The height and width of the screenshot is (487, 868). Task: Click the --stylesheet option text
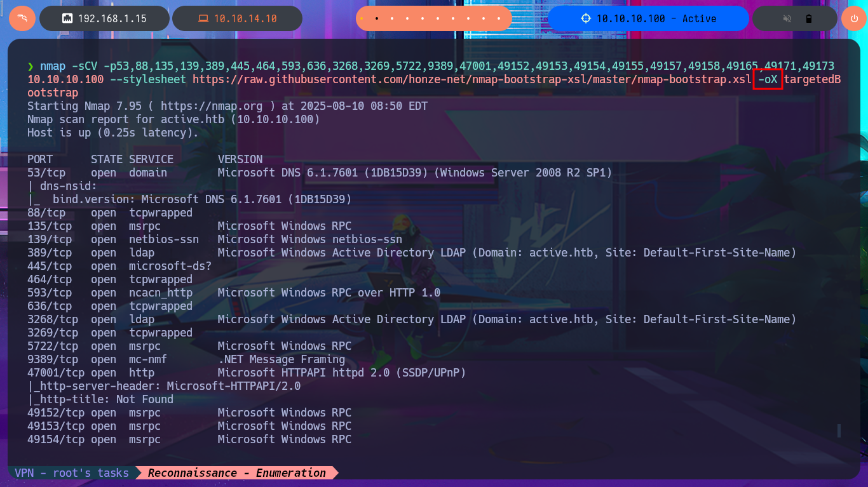point(148,79)
